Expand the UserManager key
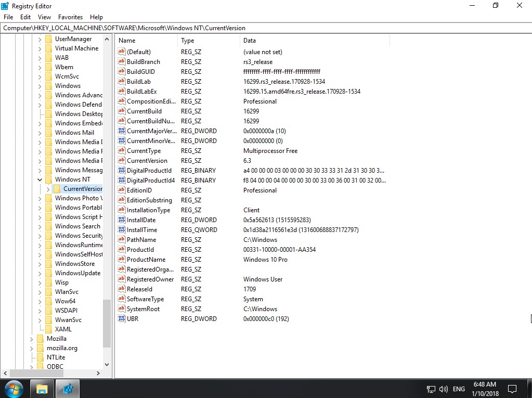Screen dimensions: 532x398 tap(40, 39)
